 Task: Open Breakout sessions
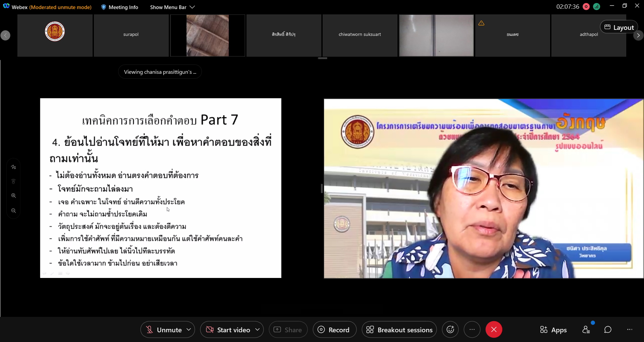coord(399,330)
